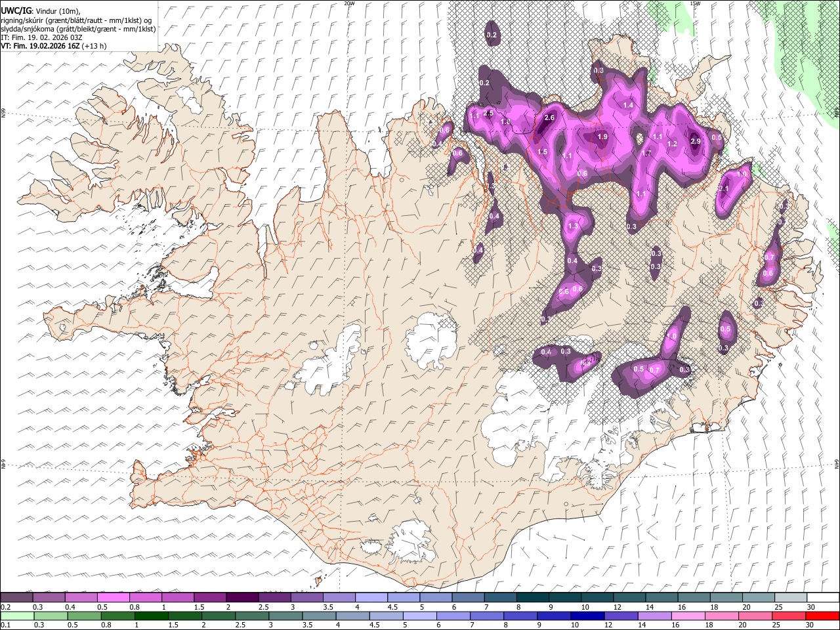840x630 pixels.
Task: Click bottom legend swatch between 0.1 and 0.3
Action: (x=16, y=616)
